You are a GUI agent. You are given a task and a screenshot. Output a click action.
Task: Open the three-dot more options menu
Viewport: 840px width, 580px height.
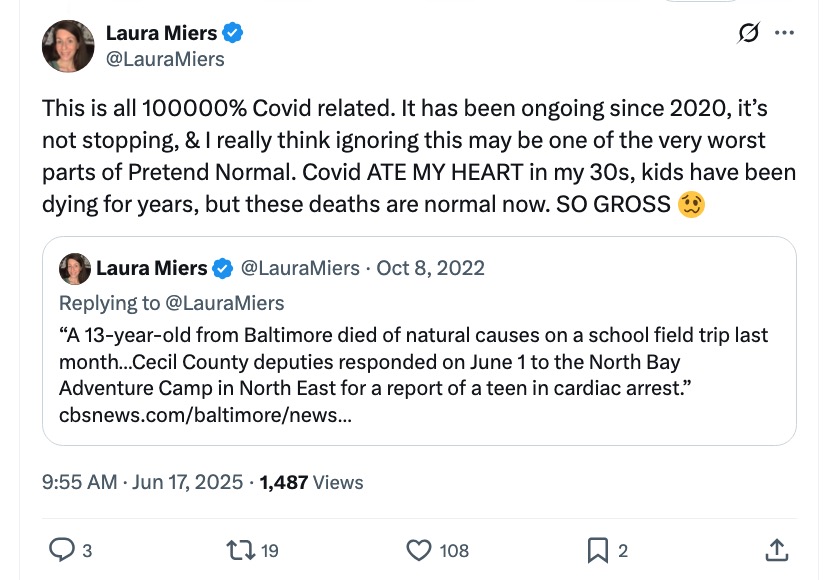pyautogui.click(x=785, y=34)
